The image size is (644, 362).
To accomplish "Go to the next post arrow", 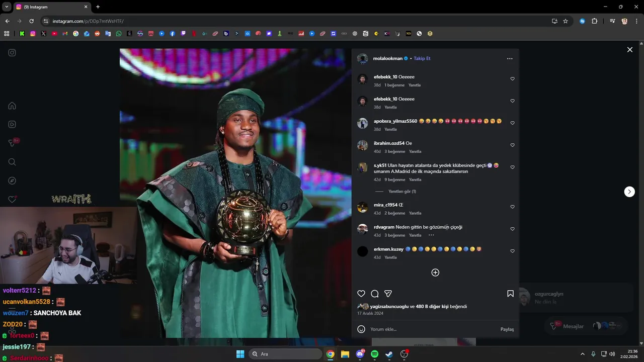I will coord(629,192).
